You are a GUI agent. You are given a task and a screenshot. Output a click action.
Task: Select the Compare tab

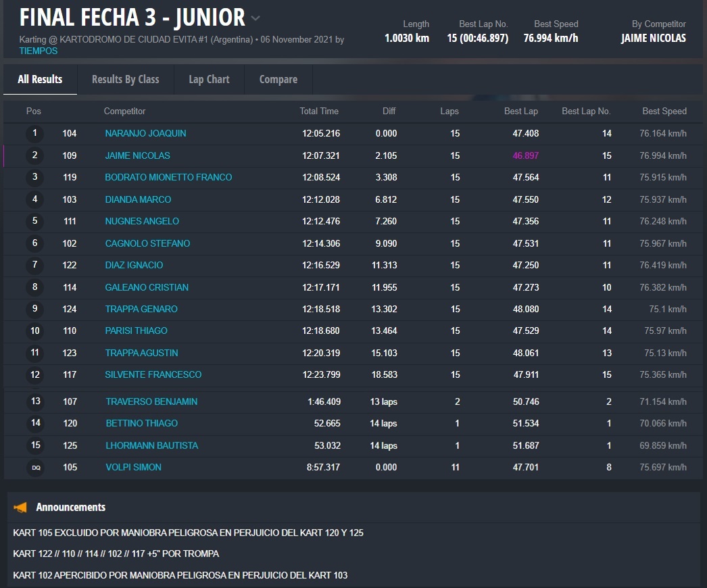coord(278,79)
